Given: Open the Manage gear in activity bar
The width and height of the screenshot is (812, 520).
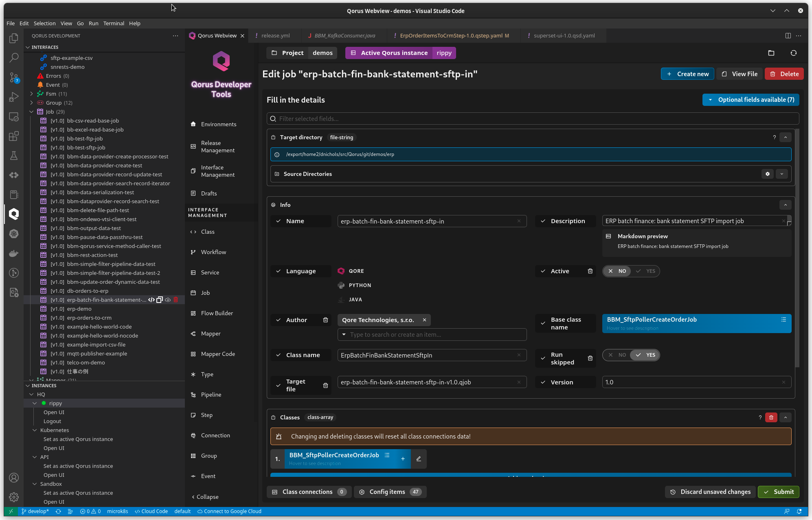Looking at the screenshot, I should point(14,497).
